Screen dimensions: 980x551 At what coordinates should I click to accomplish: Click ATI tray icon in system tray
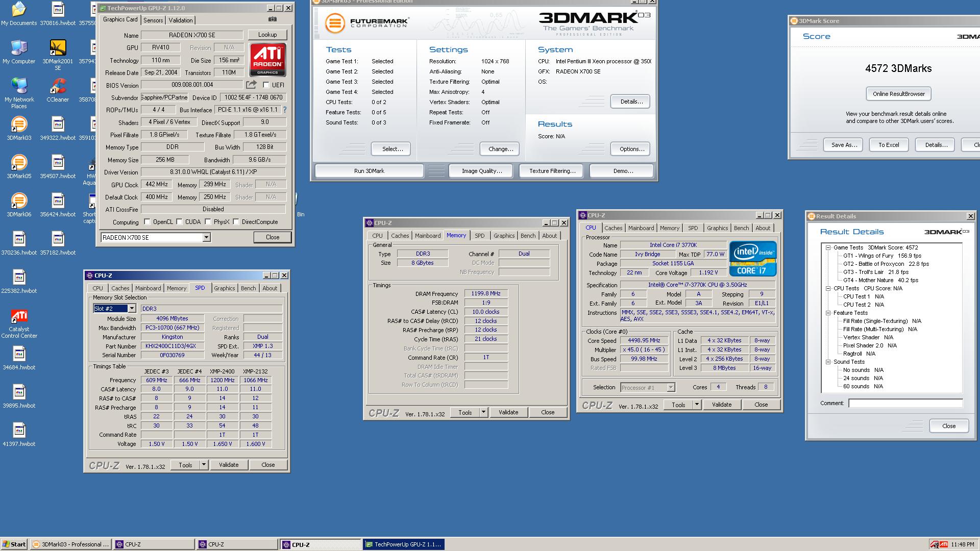(x=944, y=544)
